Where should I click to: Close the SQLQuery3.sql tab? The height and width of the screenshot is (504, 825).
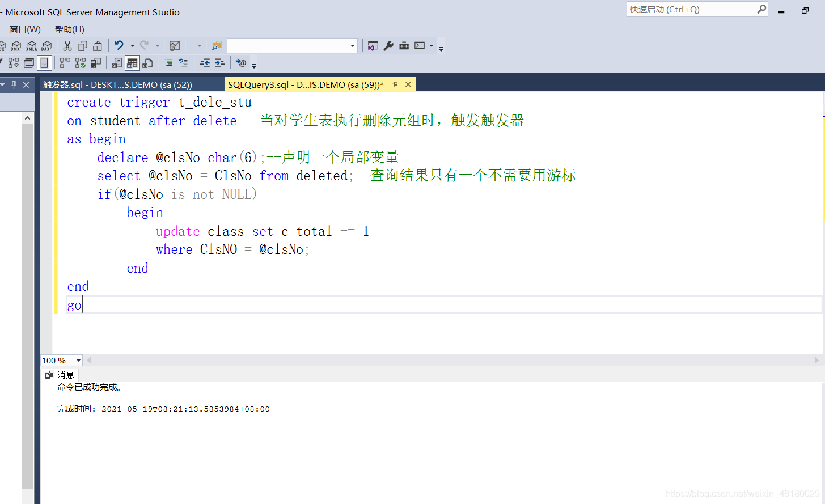[408, 84]
